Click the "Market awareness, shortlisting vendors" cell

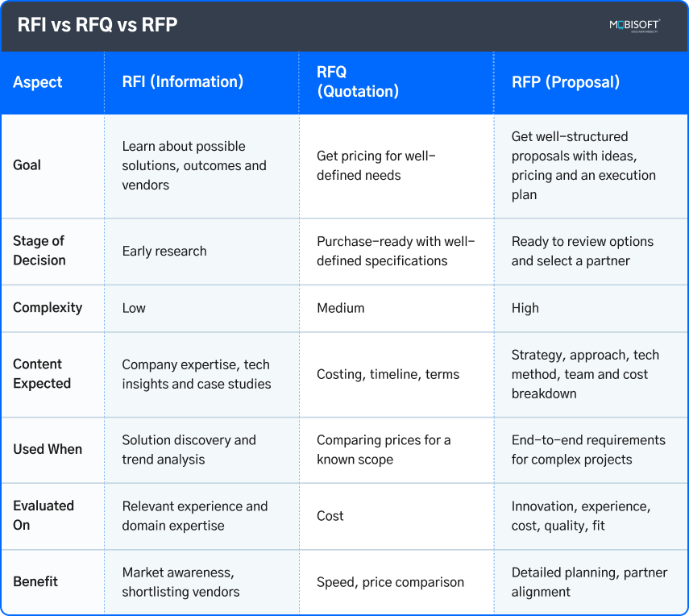click(181, 582)
